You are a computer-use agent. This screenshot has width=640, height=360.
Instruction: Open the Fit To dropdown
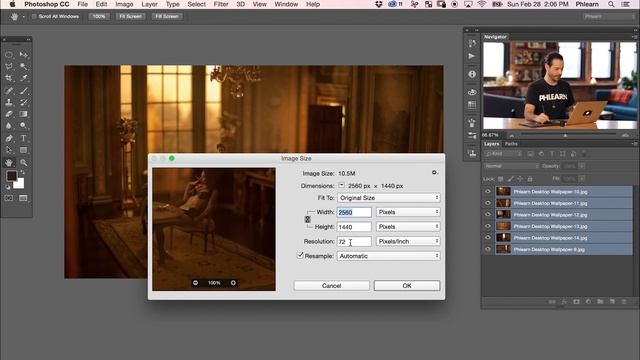click(x=389, y=198)
